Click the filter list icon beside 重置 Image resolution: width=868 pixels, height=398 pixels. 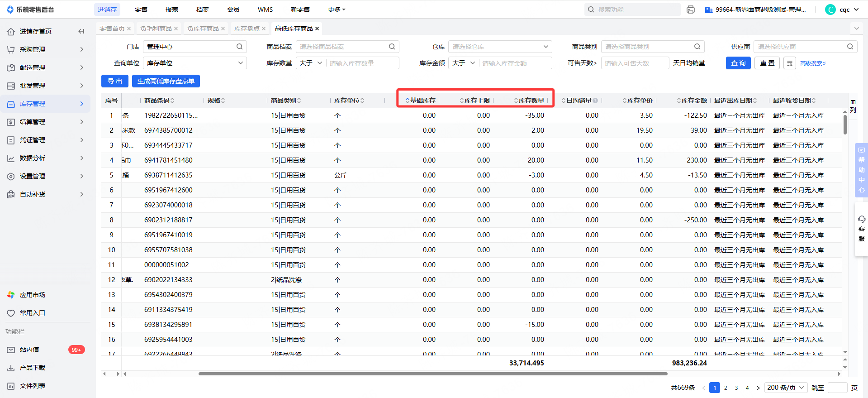point(789,63)
